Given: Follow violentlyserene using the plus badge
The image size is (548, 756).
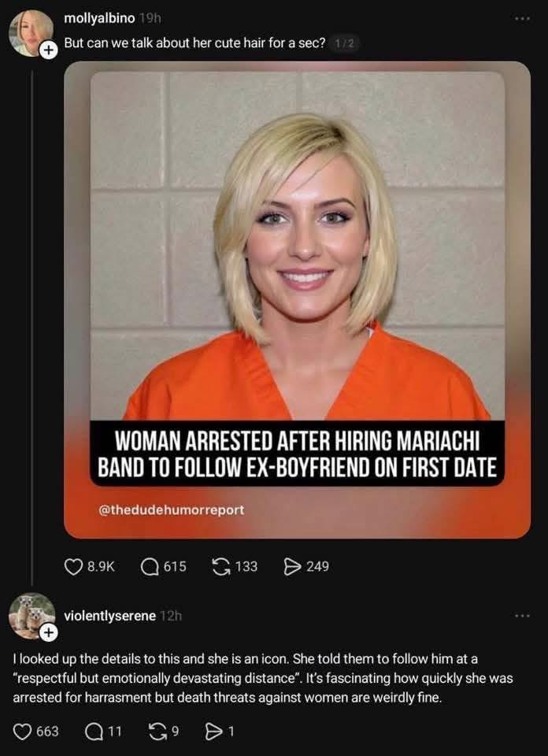Looking at the screenshot, I should pos(47,632).
